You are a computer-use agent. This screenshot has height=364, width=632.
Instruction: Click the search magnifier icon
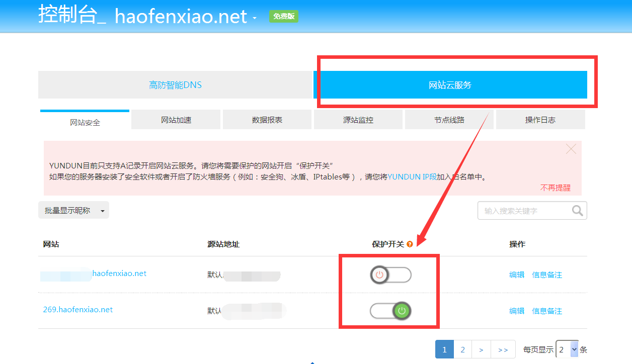[x=578, y=211]
